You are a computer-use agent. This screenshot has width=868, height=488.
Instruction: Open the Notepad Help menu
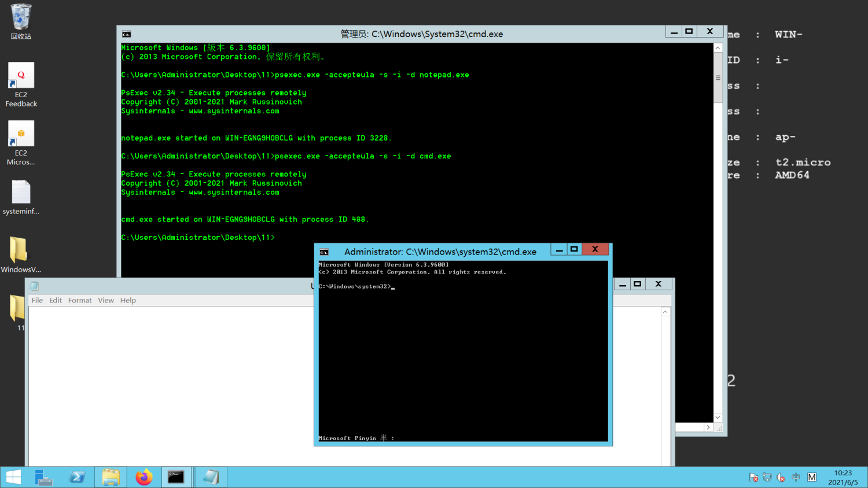coord(128,301)
